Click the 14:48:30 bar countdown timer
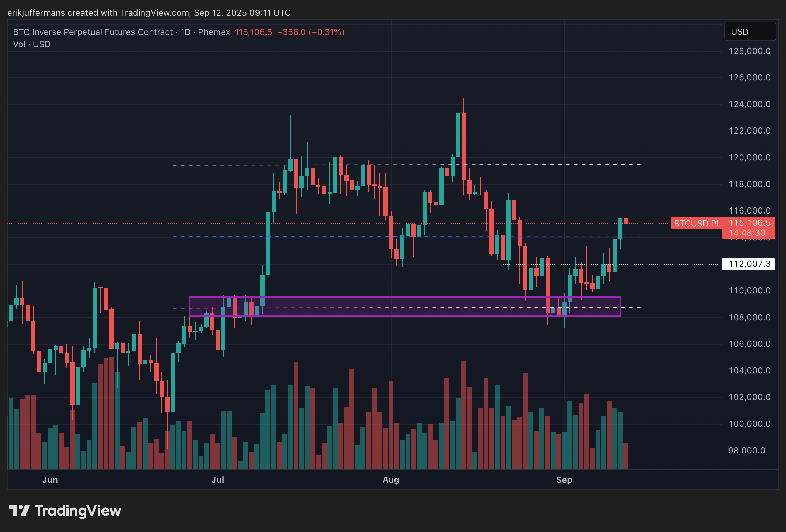786x532 pixels. pyautogui.click(x=747, y=233)
